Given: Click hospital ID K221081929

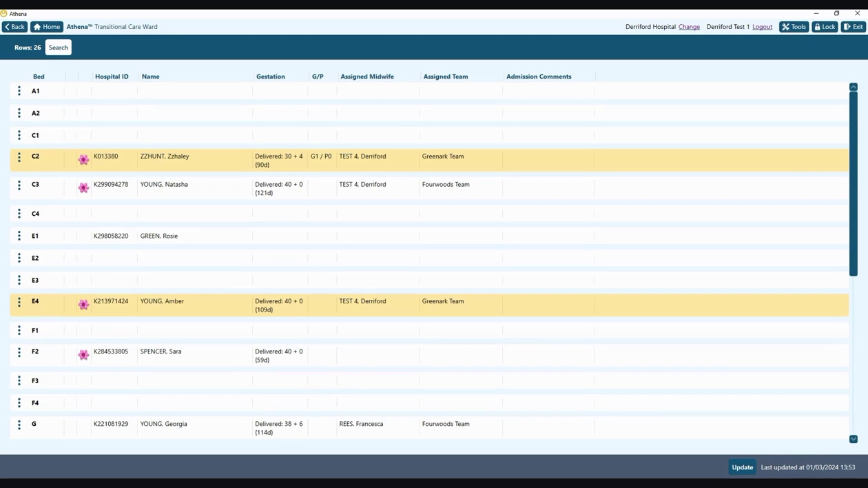Looking at the screenshot, I should pos(111,424).
